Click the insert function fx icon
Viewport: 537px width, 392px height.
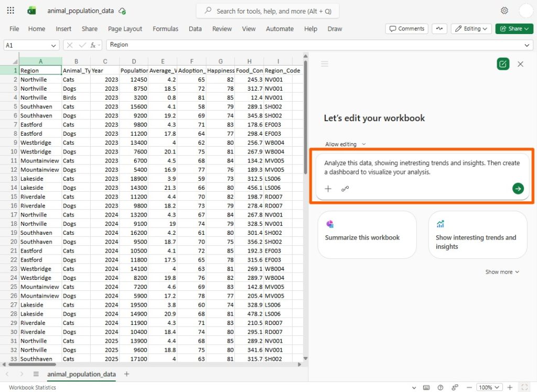(x=92, y=45)
